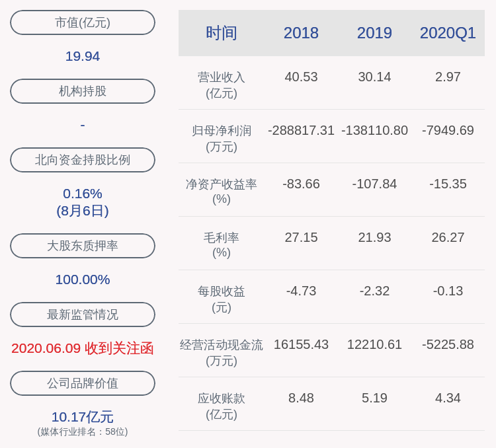Select the 2018 column header

pos(301,33)
